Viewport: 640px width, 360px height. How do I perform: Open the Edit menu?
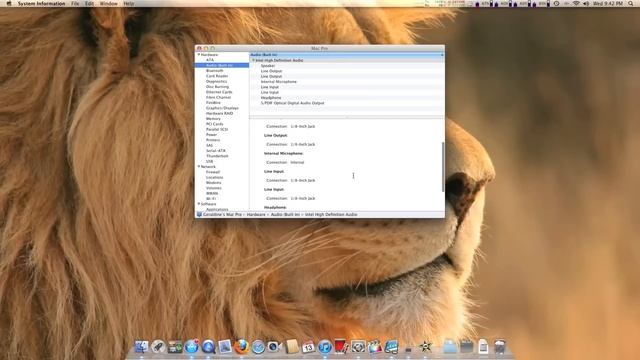click(89, 3)
